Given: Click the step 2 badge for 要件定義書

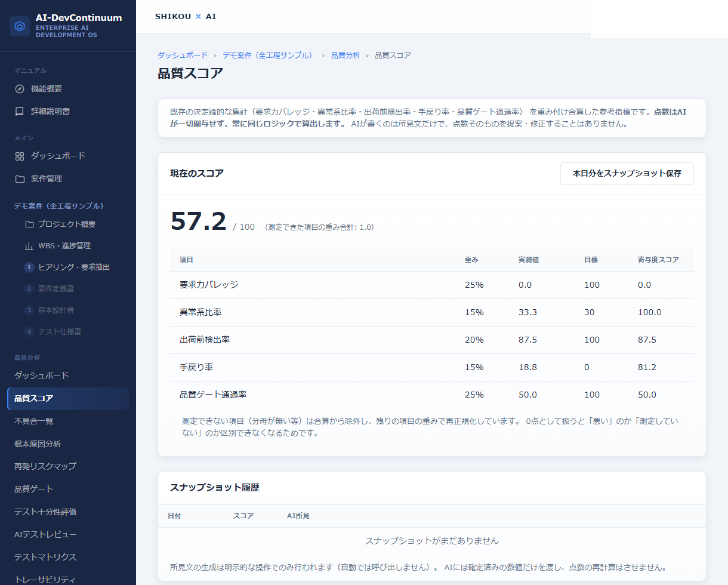Looking at the screenshot, I should point(29,289).
